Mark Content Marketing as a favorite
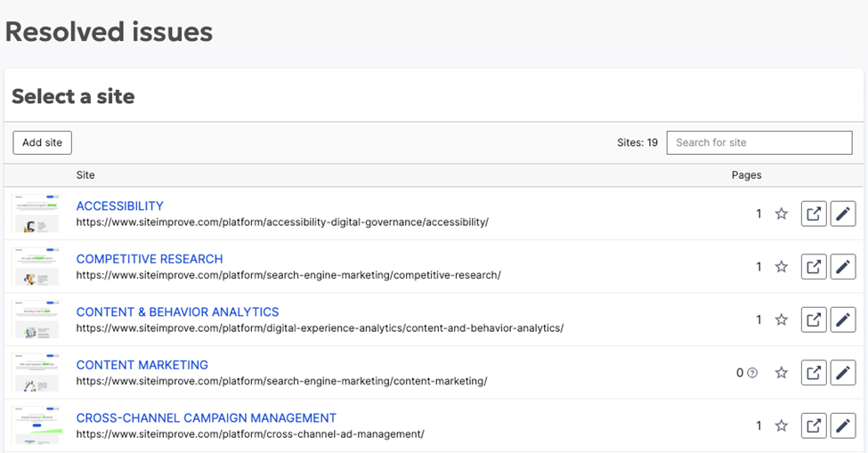Image resolution: width=868 pixels, height=453 pixels. point(782,373)
